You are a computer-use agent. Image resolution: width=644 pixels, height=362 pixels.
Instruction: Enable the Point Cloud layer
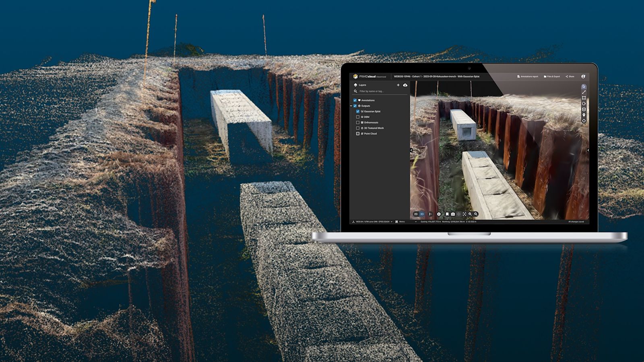click(357, 134)
